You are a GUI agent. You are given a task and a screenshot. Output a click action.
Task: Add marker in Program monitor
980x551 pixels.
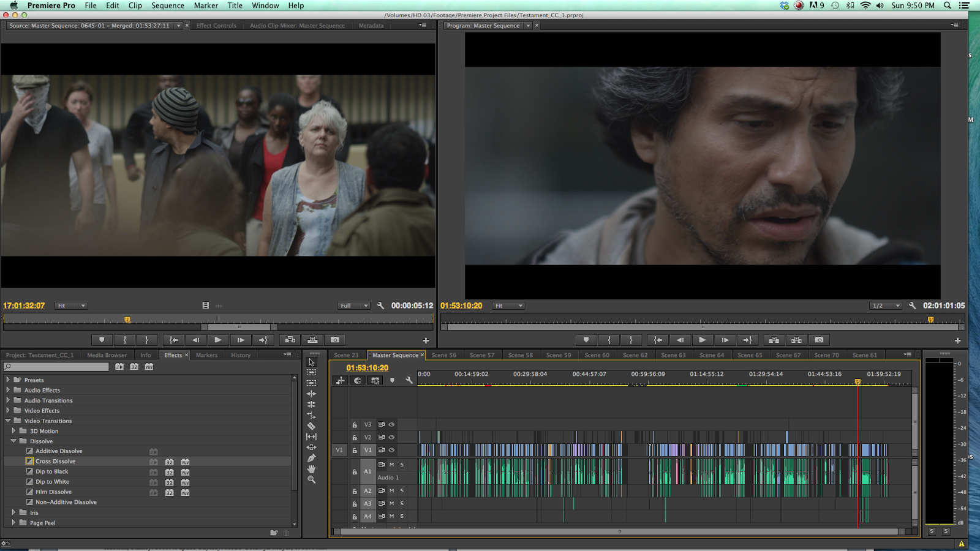click(586, 340)
